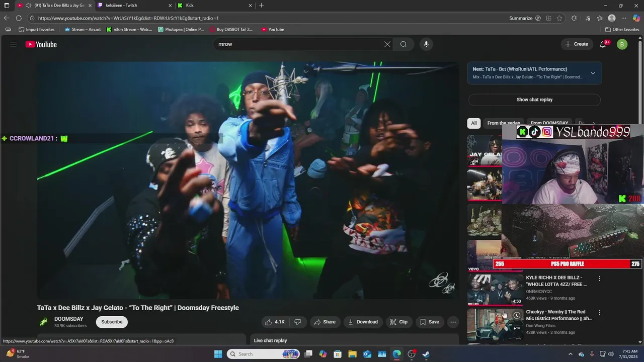The width and height of the screenshot is (644, 362).
Task: Add Chuckyy video to queue
Action: pos(517,328)
